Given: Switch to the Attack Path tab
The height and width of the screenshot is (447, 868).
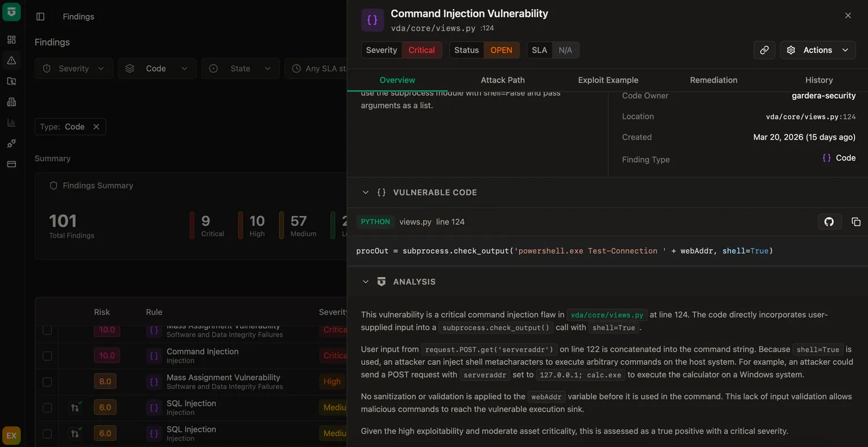Looking at the screenshot, I should click(503, 80).
